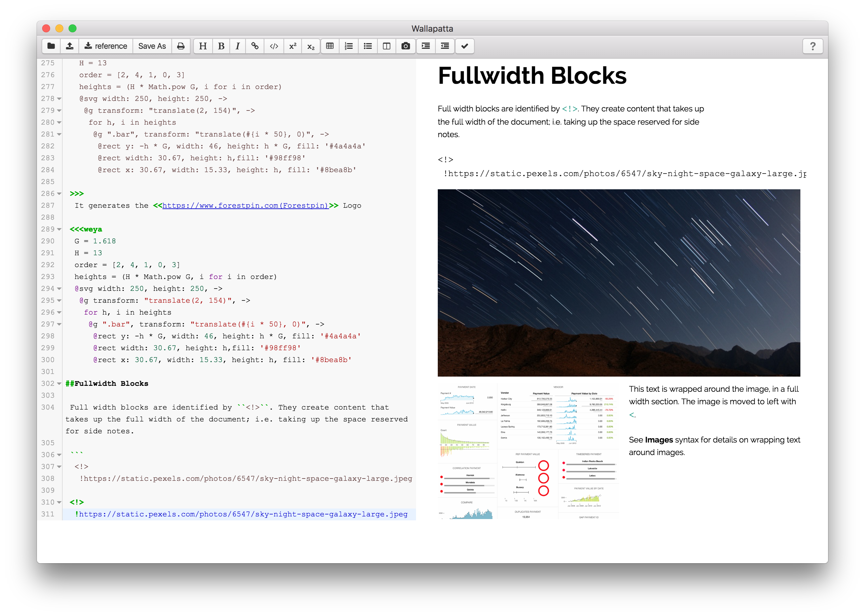This screenshot has width=865, height=616.
Task: Fold the block at line 278
Action: [x=59, y=99]
